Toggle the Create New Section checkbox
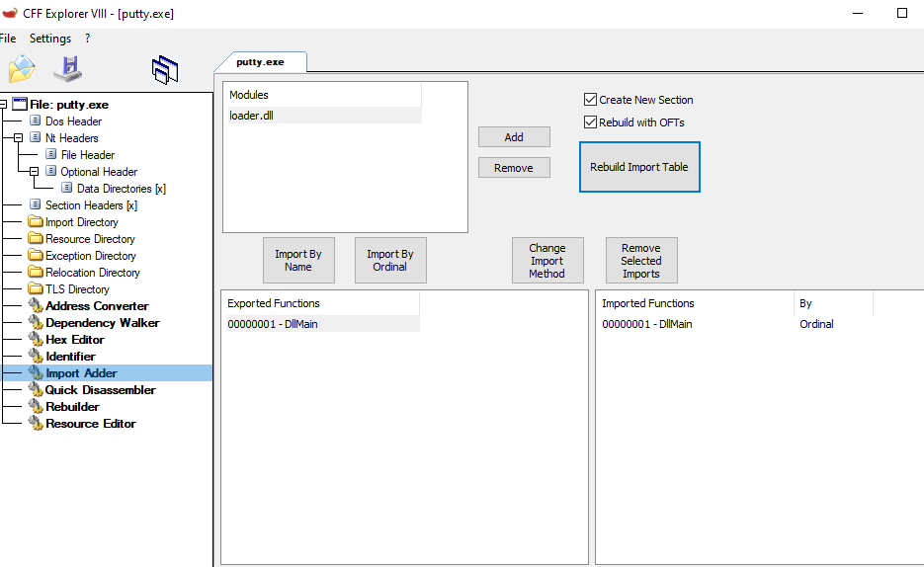 tap(591, 100)
